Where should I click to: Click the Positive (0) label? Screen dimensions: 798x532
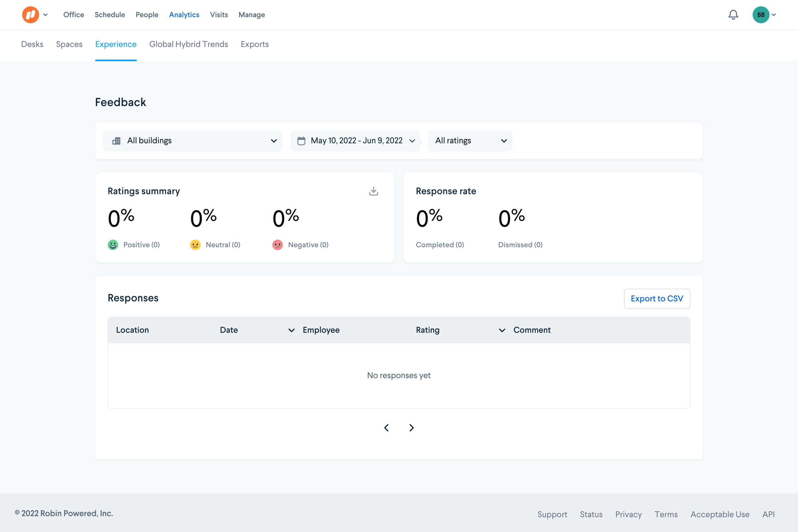tap(142, 245)
